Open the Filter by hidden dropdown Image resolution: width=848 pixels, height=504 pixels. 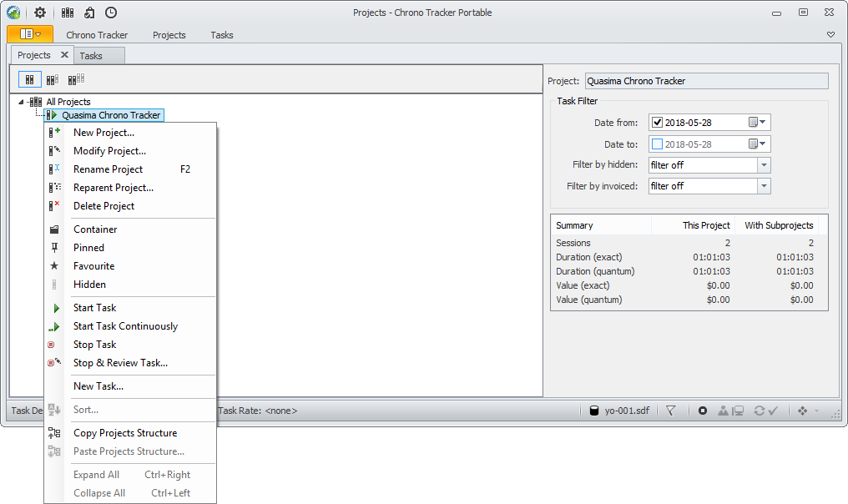(x=764, y=165)
